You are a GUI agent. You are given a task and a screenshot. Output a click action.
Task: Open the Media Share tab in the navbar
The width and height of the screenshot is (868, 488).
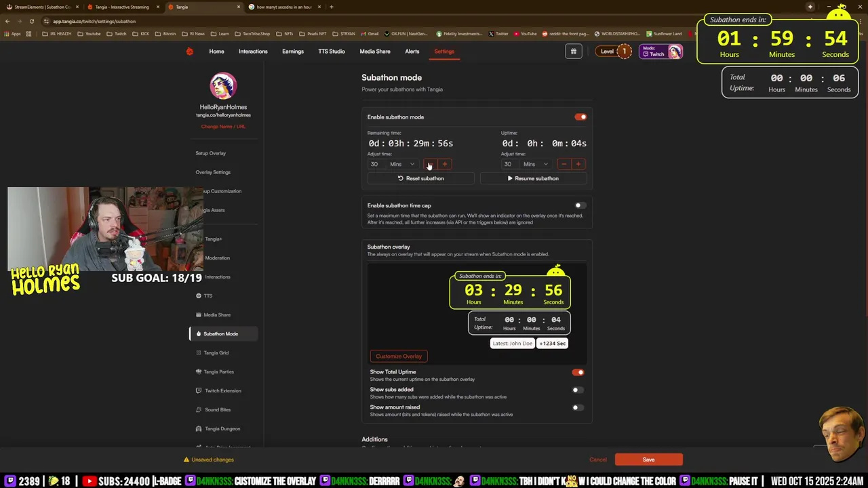pyautogui.click(x=375, y=52)
